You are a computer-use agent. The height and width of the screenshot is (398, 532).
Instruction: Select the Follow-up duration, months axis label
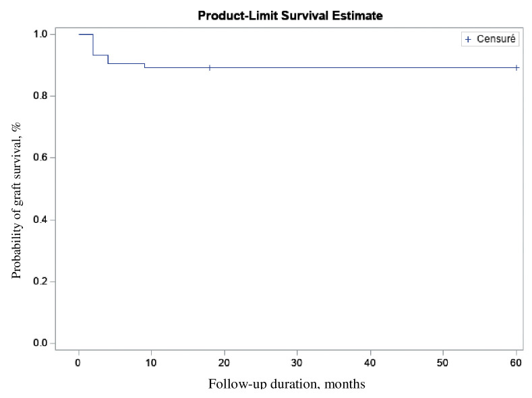pyautogui.click(x=287, y=385)
